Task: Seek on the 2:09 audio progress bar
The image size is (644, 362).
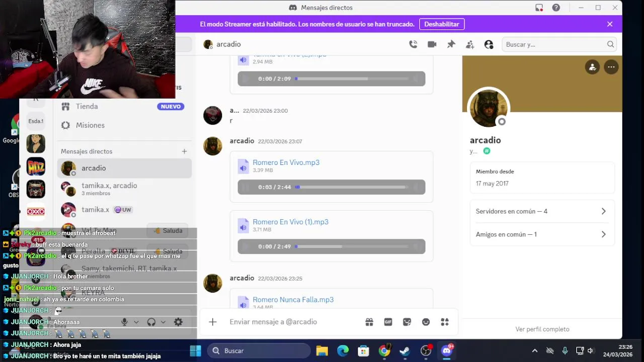Action: coord(351,79)
